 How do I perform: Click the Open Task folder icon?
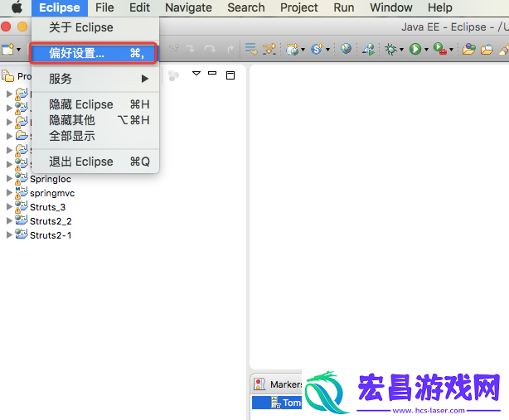point(487,50)
